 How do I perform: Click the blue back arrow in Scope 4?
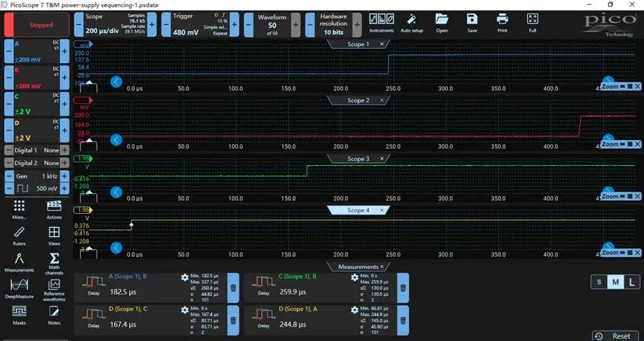tap(116, 248)
